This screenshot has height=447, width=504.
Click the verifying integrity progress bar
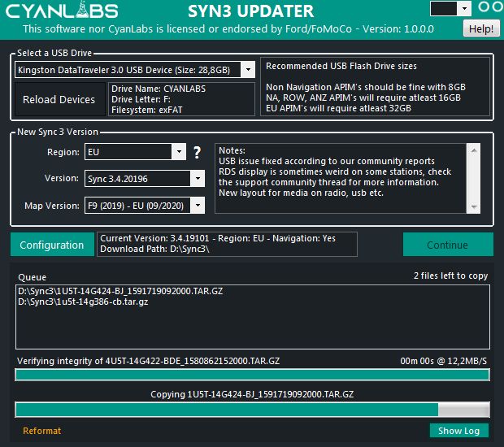pyautogui.click(x=252, y=375)
